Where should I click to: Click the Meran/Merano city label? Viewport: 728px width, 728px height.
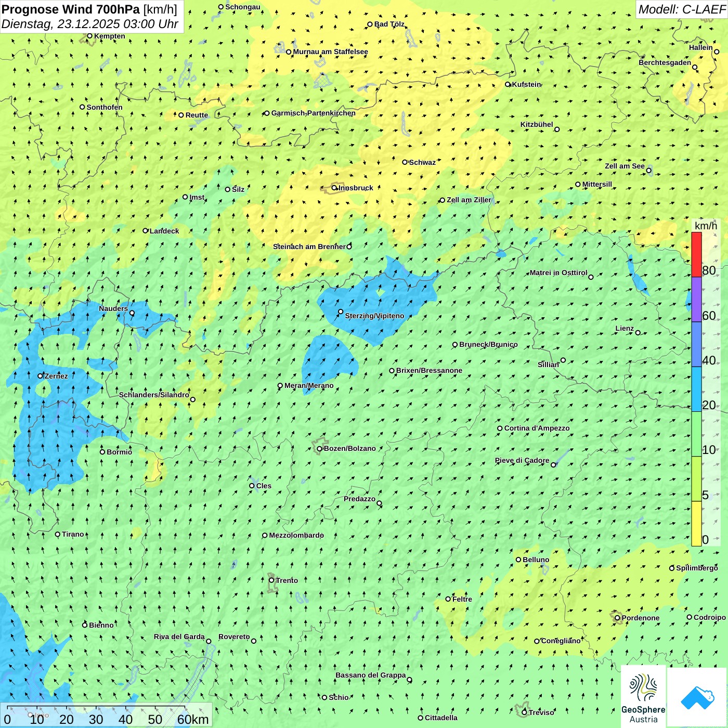pos(309,385)
